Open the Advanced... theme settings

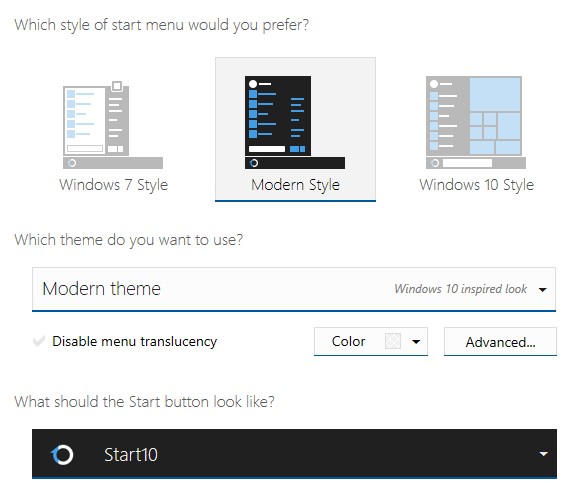500,342
